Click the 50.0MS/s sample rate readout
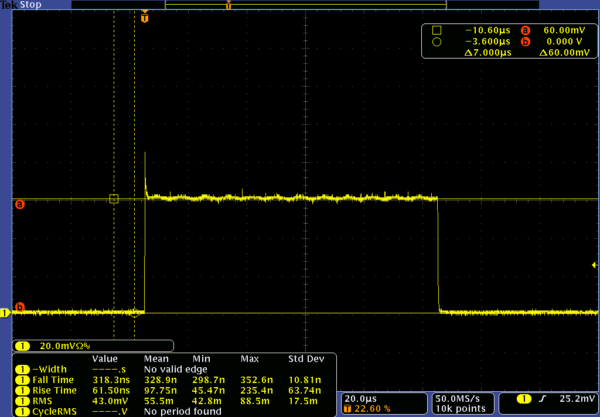This screenshot has height=417, width=600. 457,399
